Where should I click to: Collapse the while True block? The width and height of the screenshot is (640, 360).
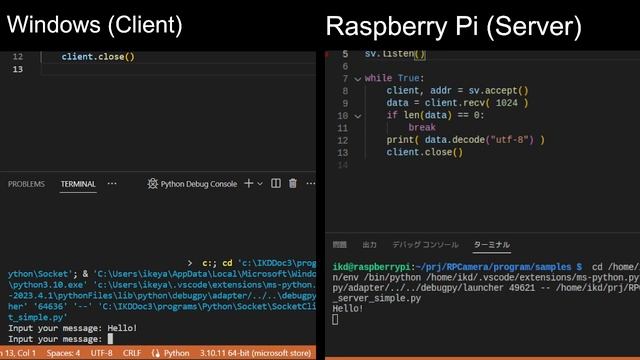click(358, 79)
